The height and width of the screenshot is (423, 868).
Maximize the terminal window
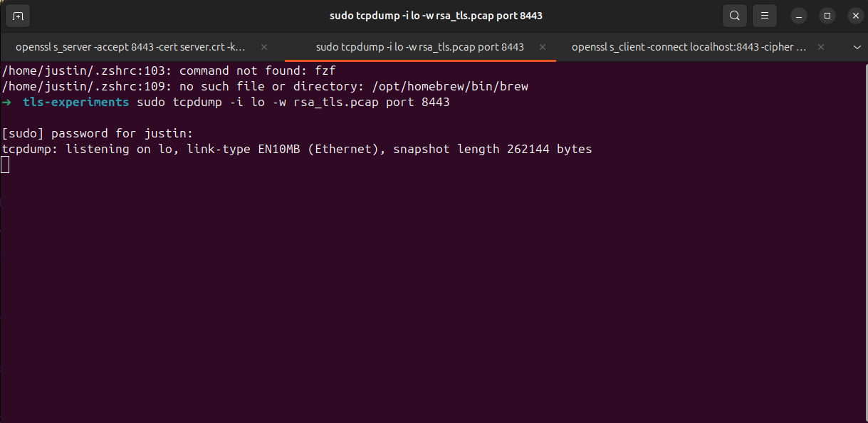click(827, 16)
